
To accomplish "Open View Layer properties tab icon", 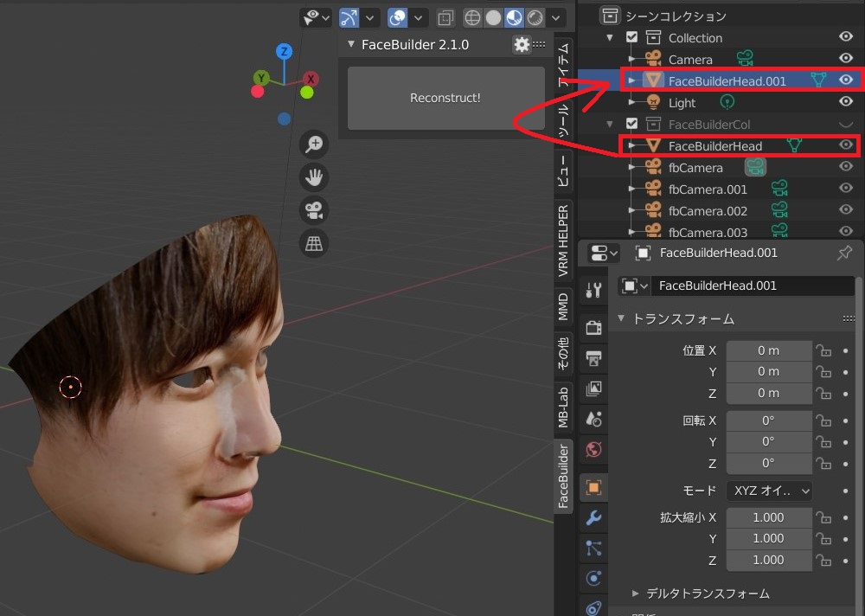I will [x=593, y=388].
